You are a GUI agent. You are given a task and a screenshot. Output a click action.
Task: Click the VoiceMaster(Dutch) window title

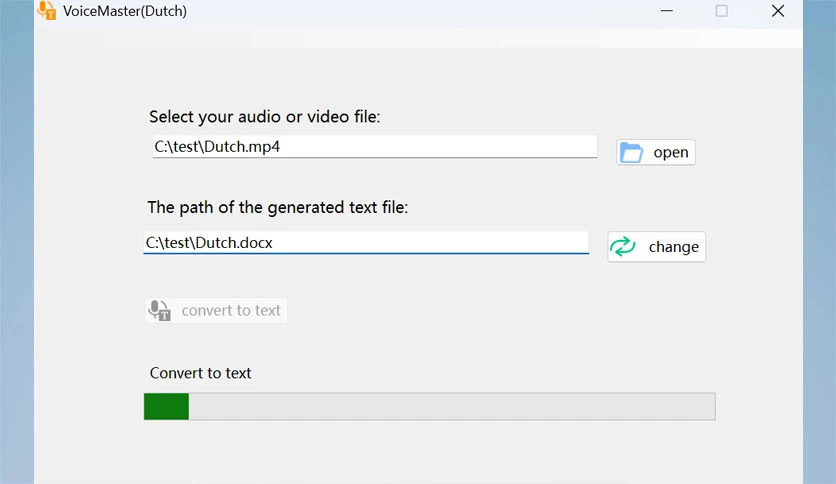point(125,11)
